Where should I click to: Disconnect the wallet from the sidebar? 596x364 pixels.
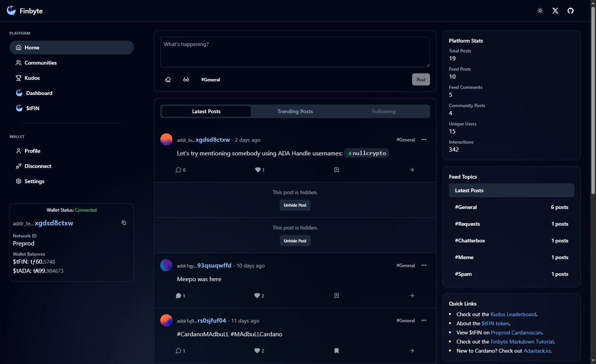[72, 166]
